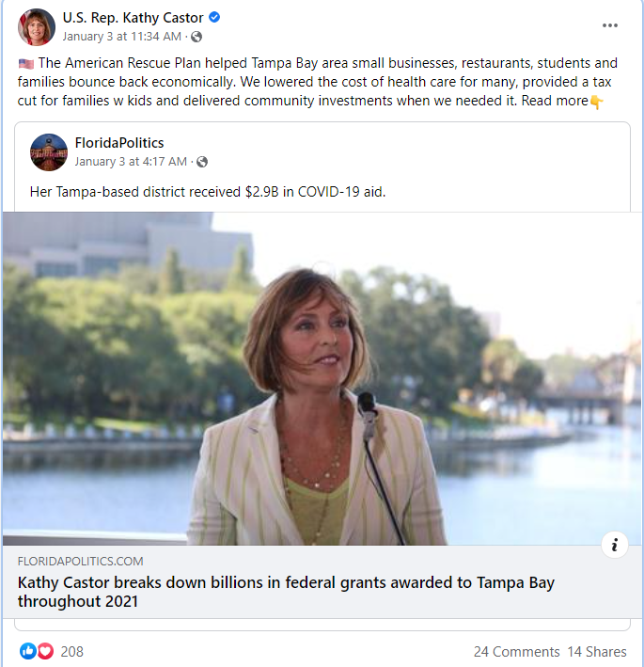The height and width of the screenshot is (667, 644).
Task: Click the link info 'i' icon
Action: [x=615, y=545]
